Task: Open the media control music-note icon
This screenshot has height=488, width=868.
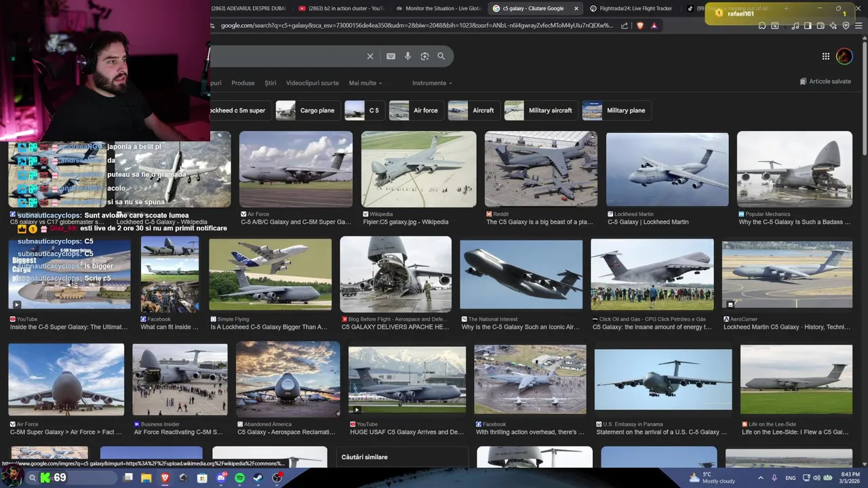Action: coord(794,26)
